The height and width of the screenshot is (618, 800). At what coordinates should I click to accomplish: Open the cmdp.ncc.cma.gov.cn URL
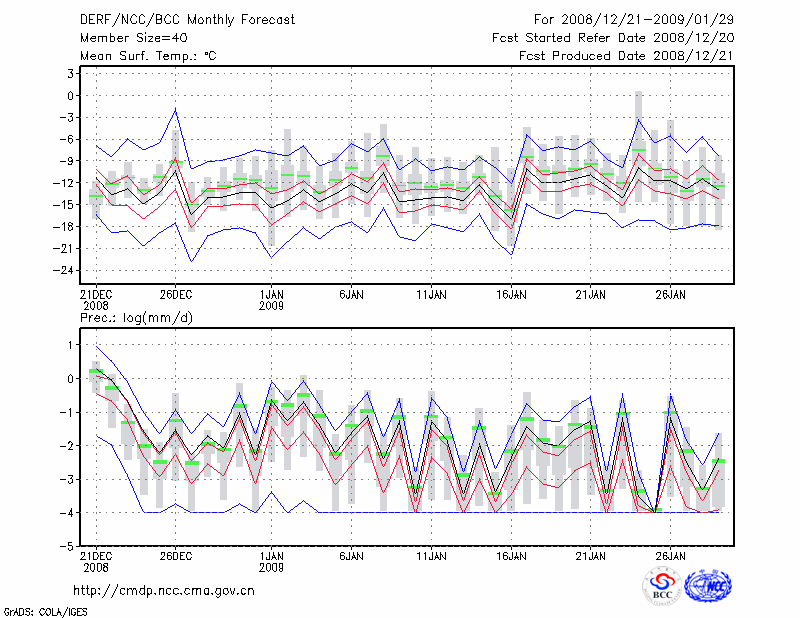(164, 590)
